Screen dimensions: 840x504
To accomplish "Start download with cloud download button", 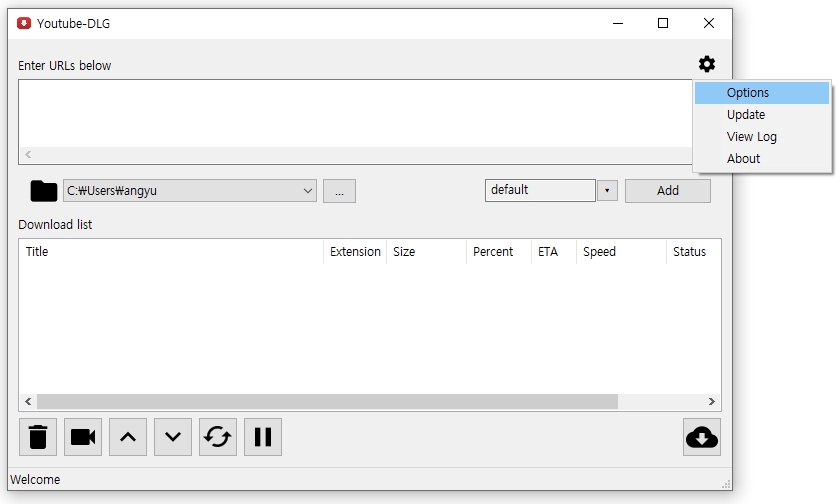I will tap(702, 437).
